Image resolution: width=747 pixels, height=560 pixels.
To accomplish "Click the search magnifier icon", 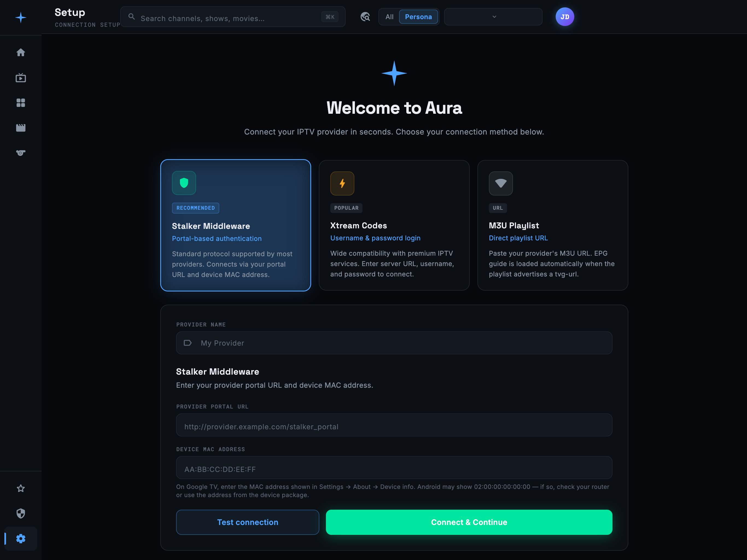I will point(131,17).
